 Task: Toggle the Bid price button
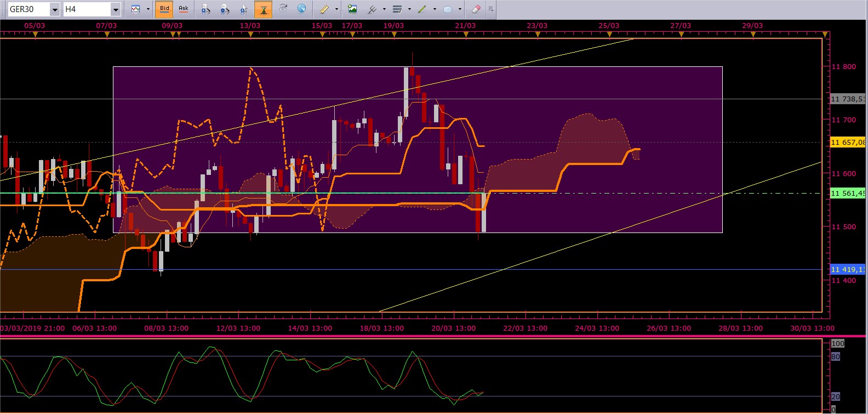164,9
